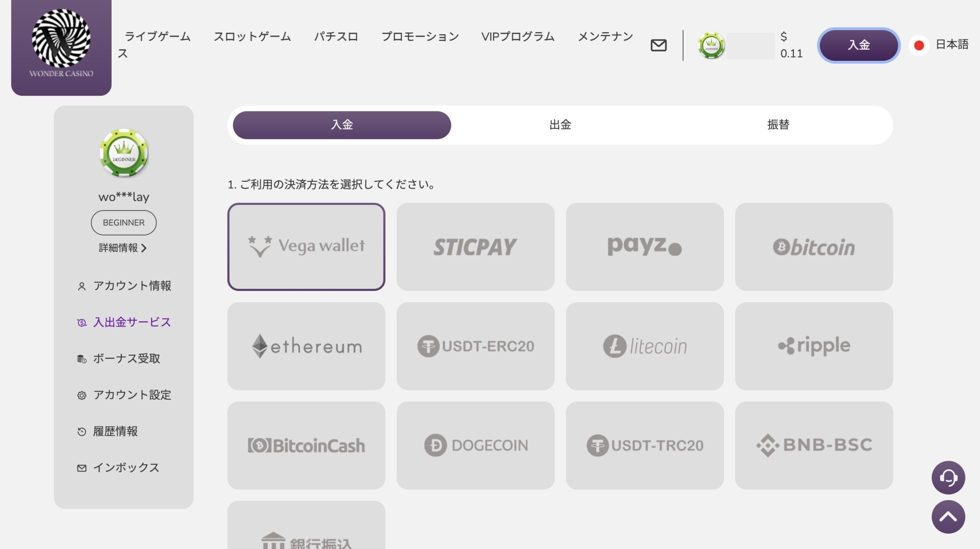The width and height of the screenshot is (980, 549).
Task: Click the Wonder Casino logo
Action: [61, 44]
